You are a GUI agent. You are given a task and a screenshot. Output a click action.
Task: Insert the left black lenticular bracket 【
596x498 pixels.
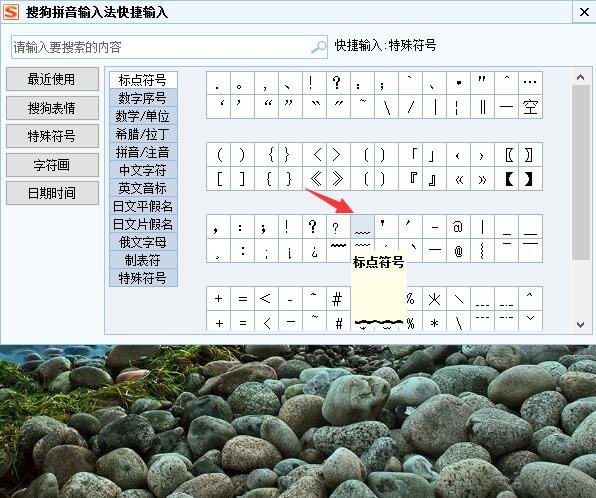coord(506,178)
